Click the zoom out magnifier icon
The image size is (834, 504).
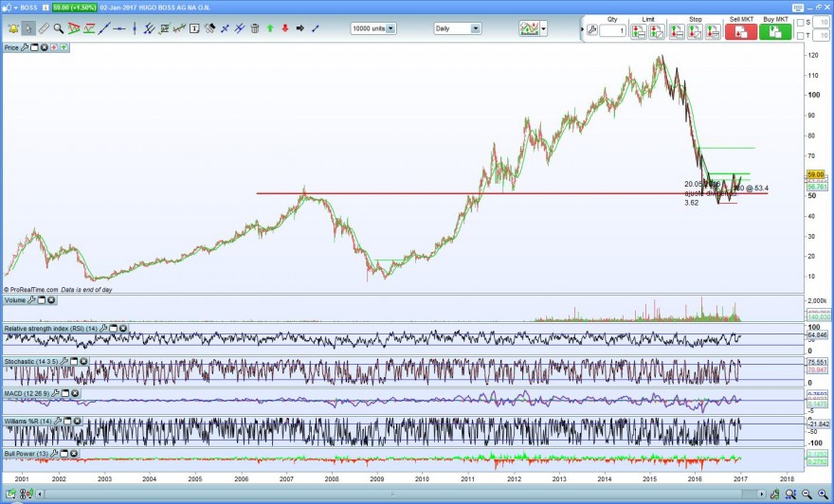coord(807,494)
